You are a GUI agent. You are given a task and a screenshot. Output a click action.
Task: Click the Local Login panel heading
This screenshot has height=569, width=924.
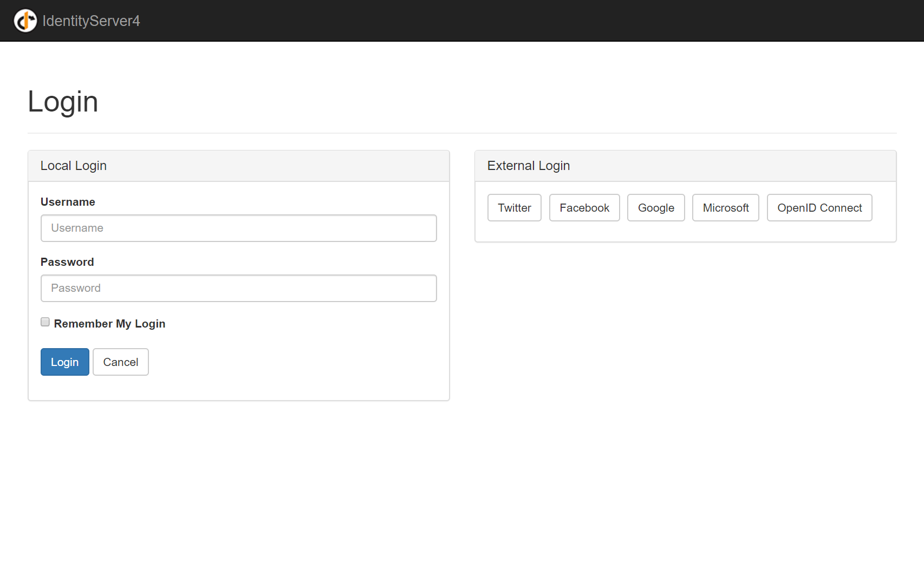coord(74,166)
